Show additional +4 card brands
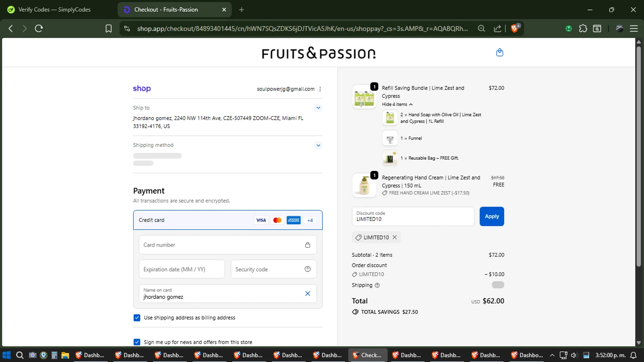Image resolution: width=644 pixels, height=362 pixels. [310, 220]
